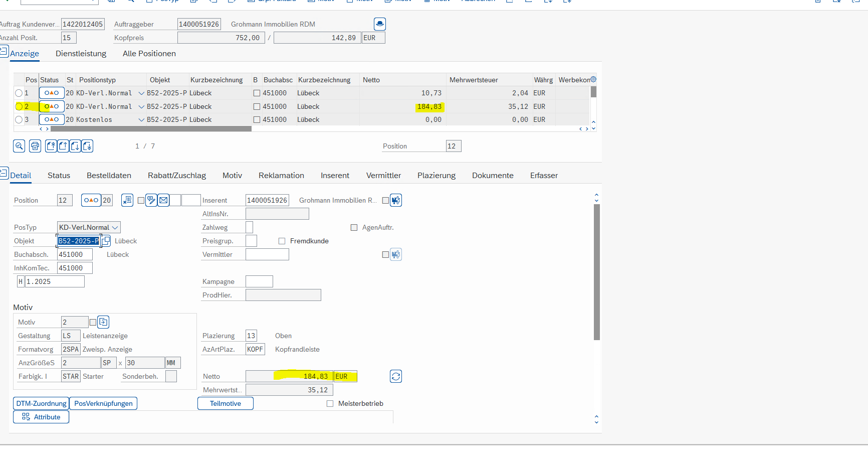
Task: Open Positionstyp dropdown in row 1
Action: coord(141,93)
